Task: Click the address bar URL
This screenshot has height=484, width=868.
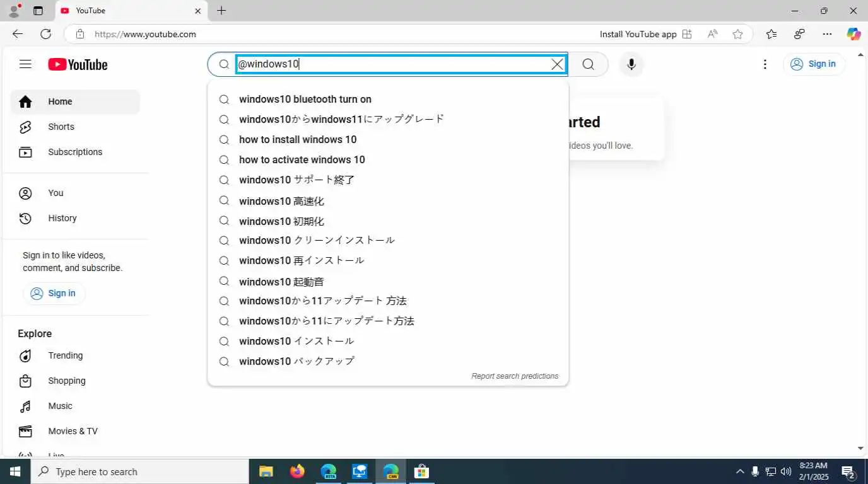Action: tap(145, 34)
